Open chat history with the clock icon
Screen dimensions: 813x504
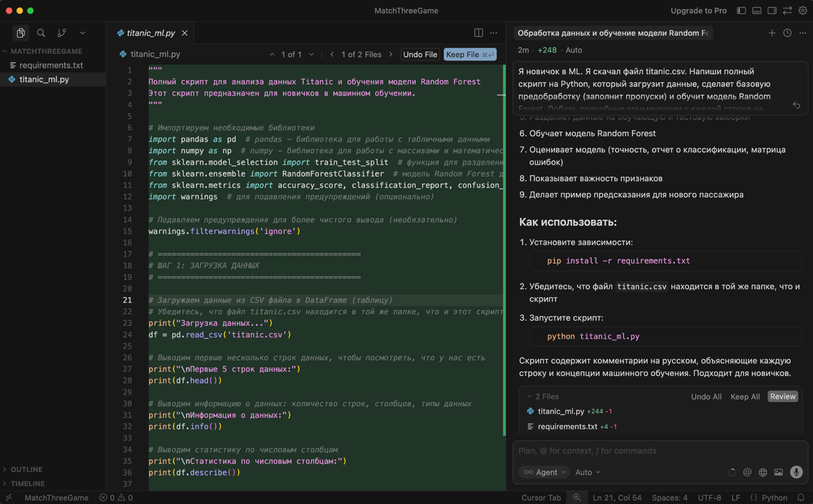[x=788, y=33]
